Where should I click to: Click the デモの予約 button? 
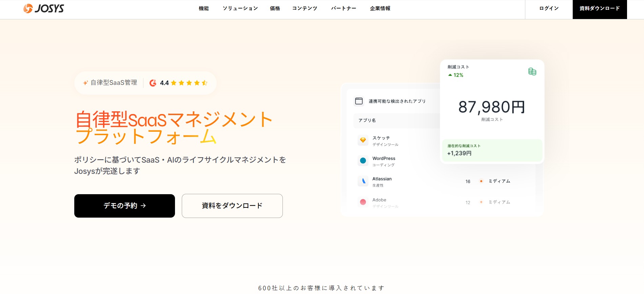click(124, 206)
